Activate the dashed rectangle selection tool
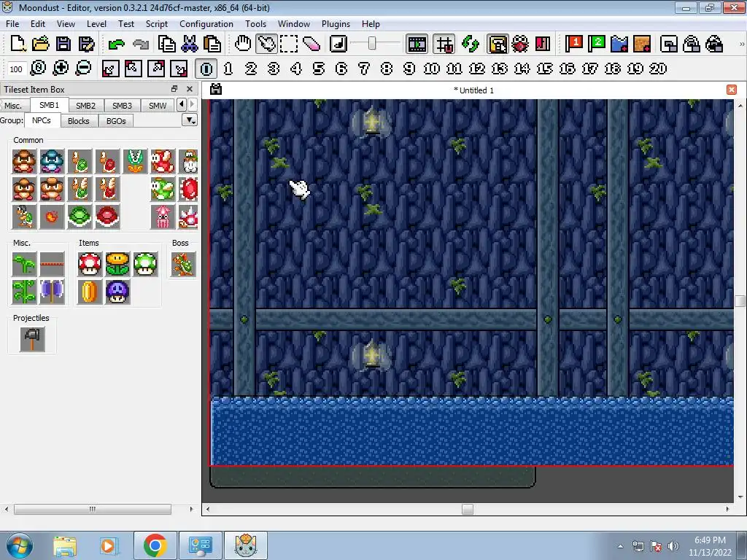Screen dimensions: 747x560 coord(289,44)
